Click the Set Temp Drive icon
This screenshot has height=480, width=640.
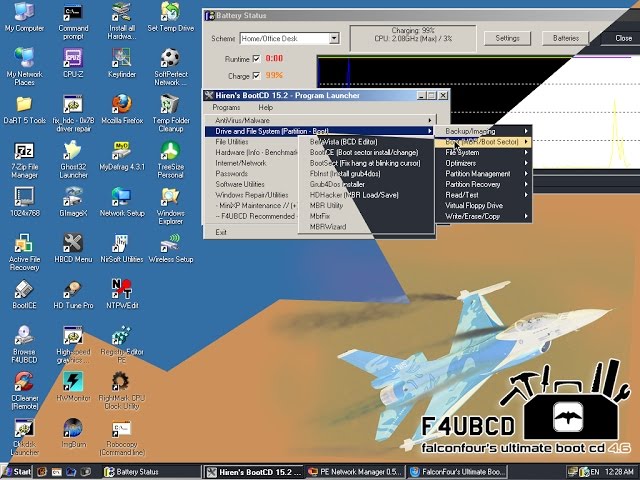(171, 16)
